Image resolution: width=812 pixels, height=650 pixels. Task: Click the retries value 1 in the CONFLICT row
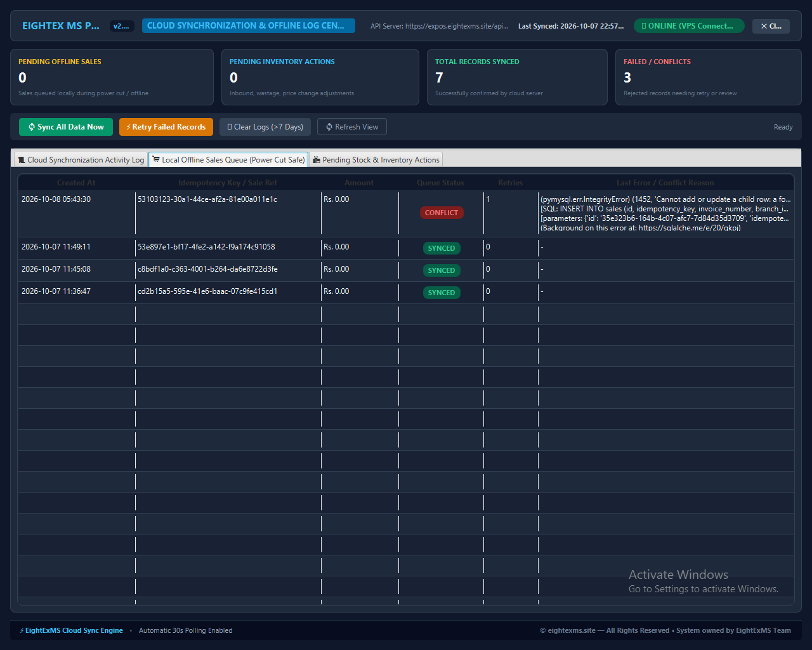pyautogui.click(x=488, y=199)
